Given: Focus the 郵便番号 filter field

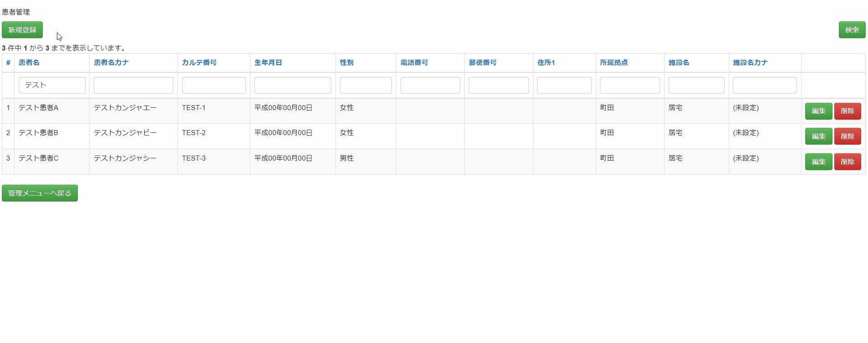Looking at the screenshot, I should point(499,86).
